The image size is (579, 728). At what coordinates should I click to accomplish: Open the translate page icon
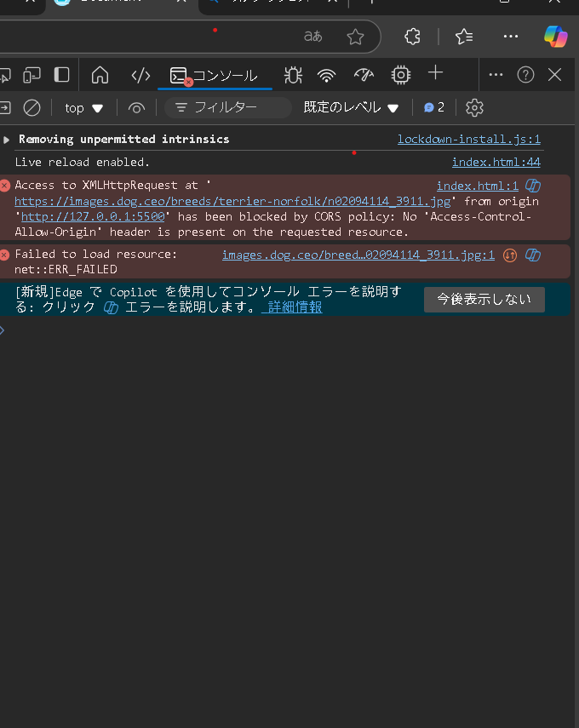click(x=313, y=37)
